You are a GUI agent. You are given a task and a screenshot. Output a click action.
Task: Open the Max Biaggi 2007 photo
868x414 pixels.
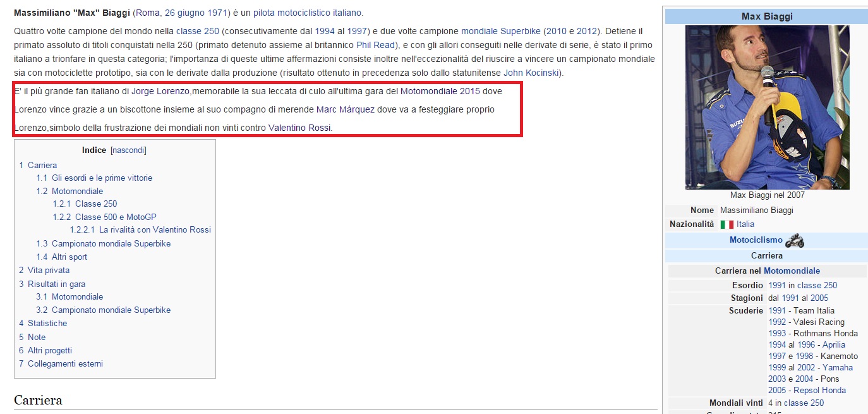[767, 107]
